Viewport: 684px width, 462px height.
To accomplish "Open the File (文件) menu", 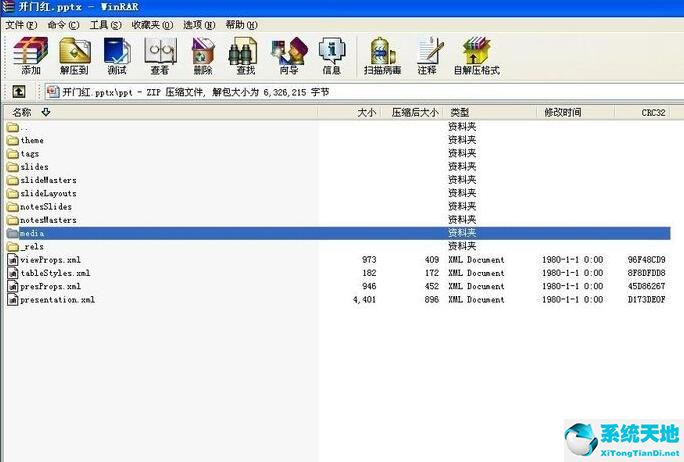I will click(21, 25).
